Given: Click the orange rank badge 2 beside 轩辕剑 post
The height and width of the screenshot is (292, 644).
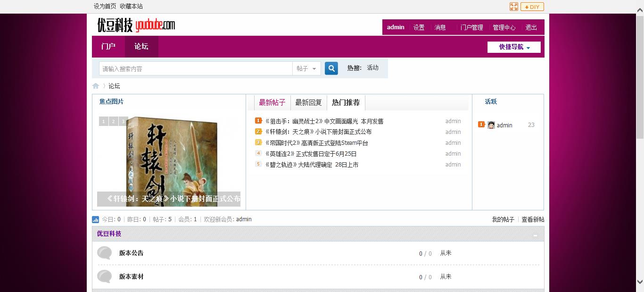Looking at the screenshot, I should 258,131.
